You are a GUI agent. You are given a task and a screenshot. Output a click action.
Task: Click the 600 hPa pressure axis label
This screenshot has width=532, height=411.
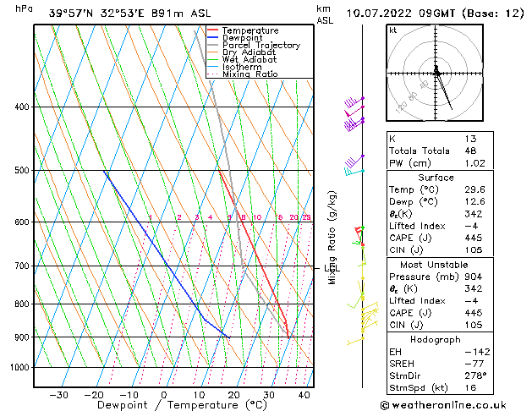click(22, 222)
